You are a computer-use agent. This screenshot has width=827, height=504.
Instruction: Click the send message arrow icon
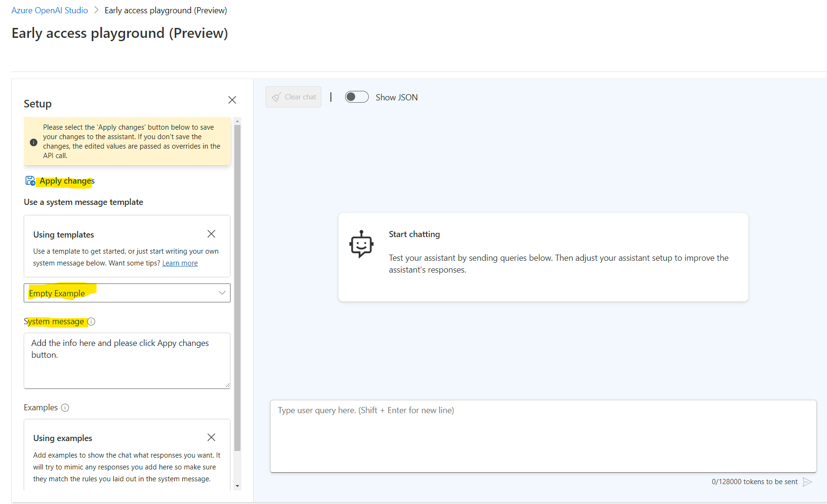click(x=808, y=482)
